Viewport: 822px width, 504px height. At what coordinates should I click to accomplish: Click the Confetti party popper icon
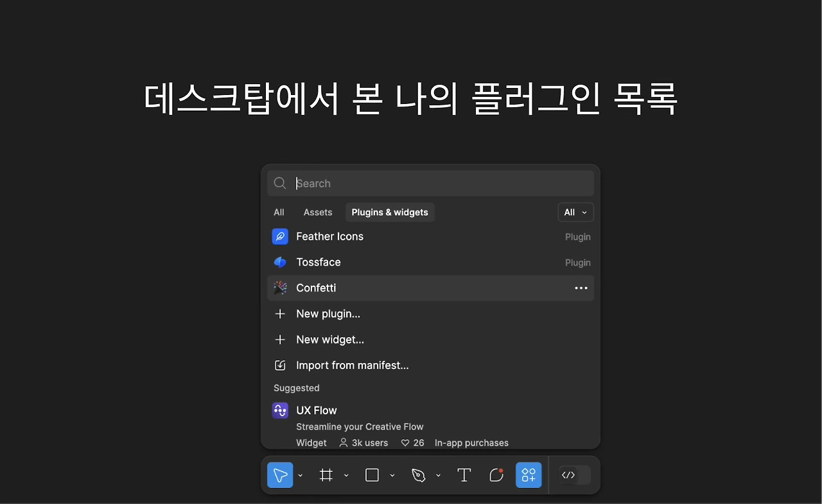pos(280,288)
